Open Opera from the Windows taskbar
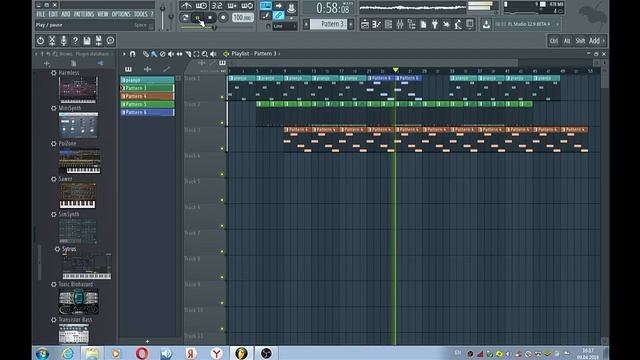Screen dimensions: 640x360 coord(142,353)
